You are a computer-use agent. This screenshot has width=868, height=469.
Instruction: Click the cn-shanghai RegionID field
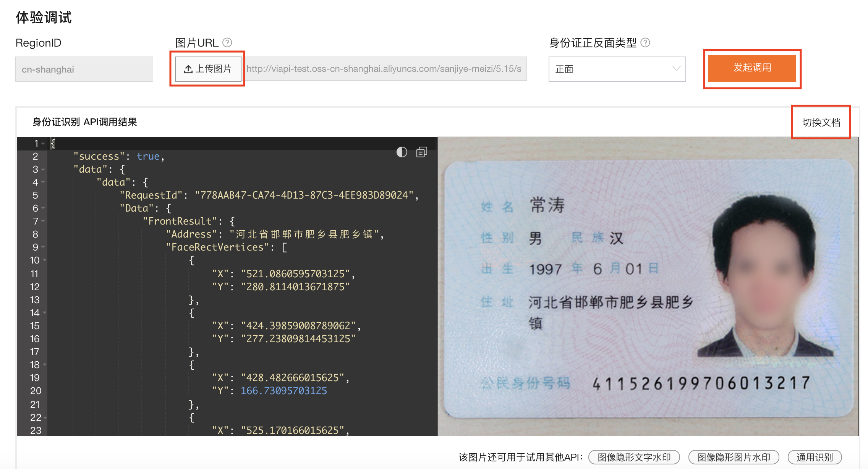coord(84,69)
